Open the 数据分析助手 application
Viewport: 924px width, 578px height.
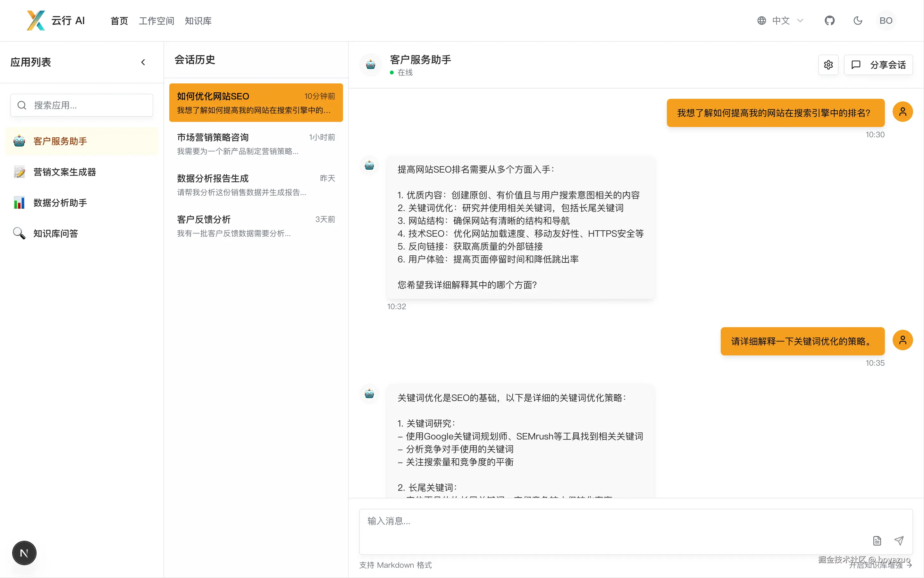pyautogui.click(x=60, y=203)
